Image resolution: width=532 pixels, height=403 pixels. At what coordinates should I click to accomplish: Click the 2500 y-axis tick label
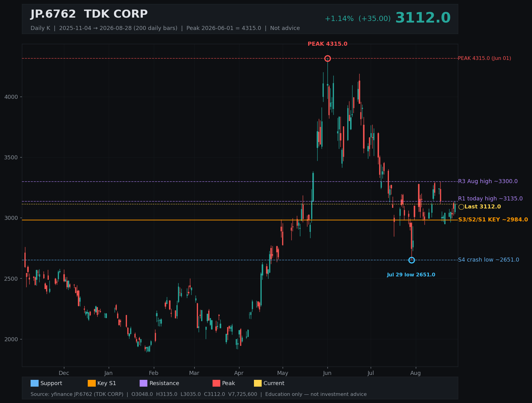11,279
